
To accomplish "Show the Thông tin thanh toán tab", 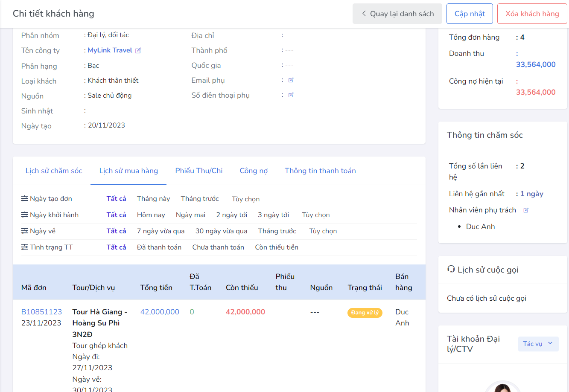I will click(x=320, y=171).
